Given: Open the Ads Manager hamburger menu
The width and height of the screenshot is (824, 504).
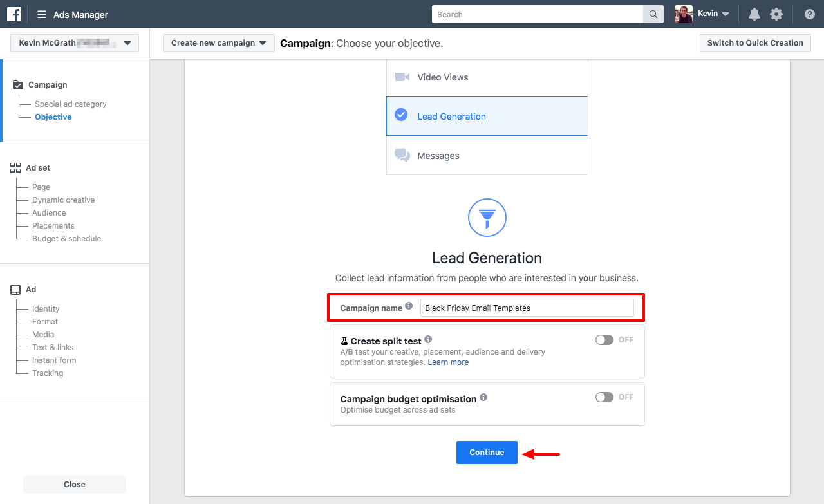Looking at the screenshot, I should [x=42, y=14].
